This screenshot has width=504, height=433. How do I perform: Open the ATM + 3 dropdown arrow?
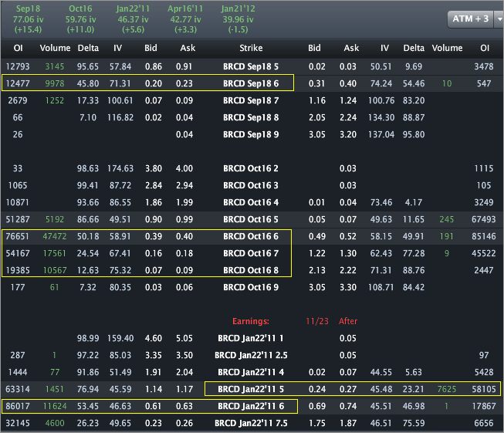pyautogui.click(x=499, y=19)
